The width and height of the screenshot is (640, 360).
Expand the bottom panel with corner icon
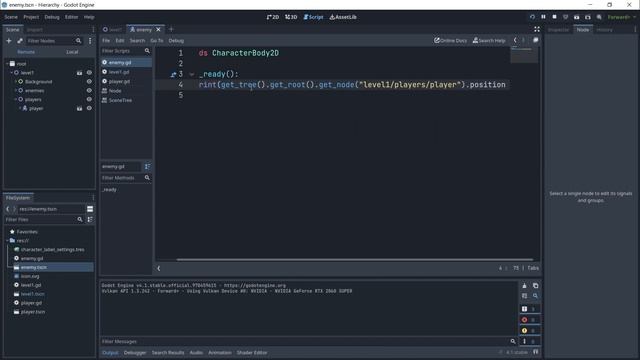(536, 352)
